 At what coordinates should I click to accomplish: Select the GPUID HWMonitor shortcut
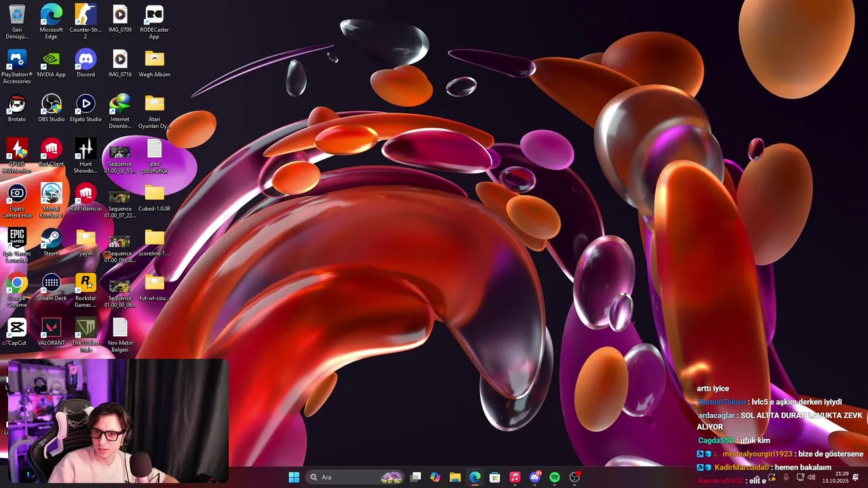[x=17, y=156]
